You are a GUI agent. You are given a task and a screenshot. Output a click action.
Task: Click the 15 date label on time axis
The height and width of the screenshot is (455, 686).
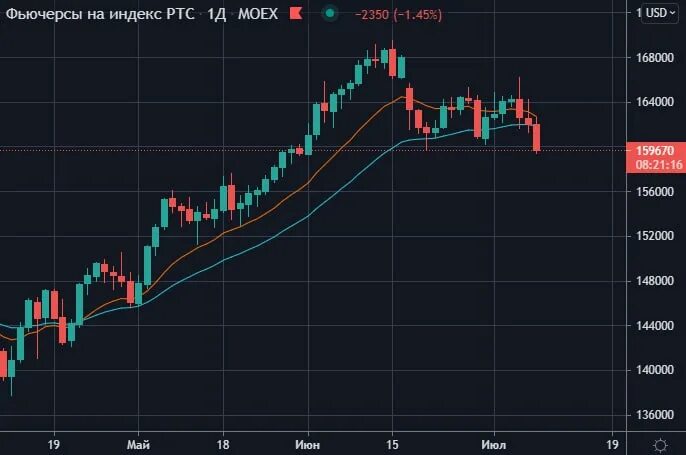pyautogui.click(x=392, y=445)
